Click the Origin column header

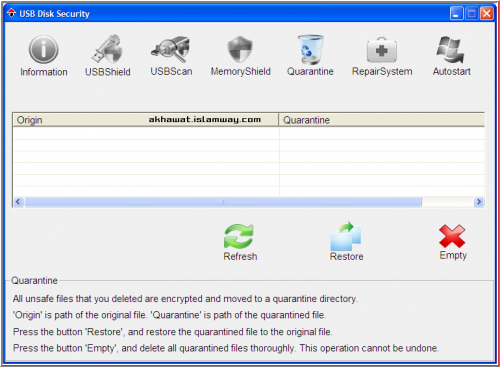pyautogui.click(x=145, y=120)
